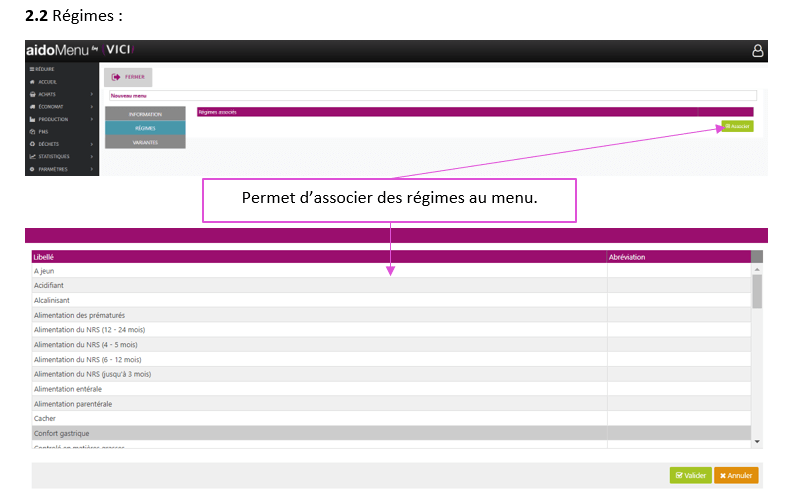Open the PMS menu entry

click(43, 132)
